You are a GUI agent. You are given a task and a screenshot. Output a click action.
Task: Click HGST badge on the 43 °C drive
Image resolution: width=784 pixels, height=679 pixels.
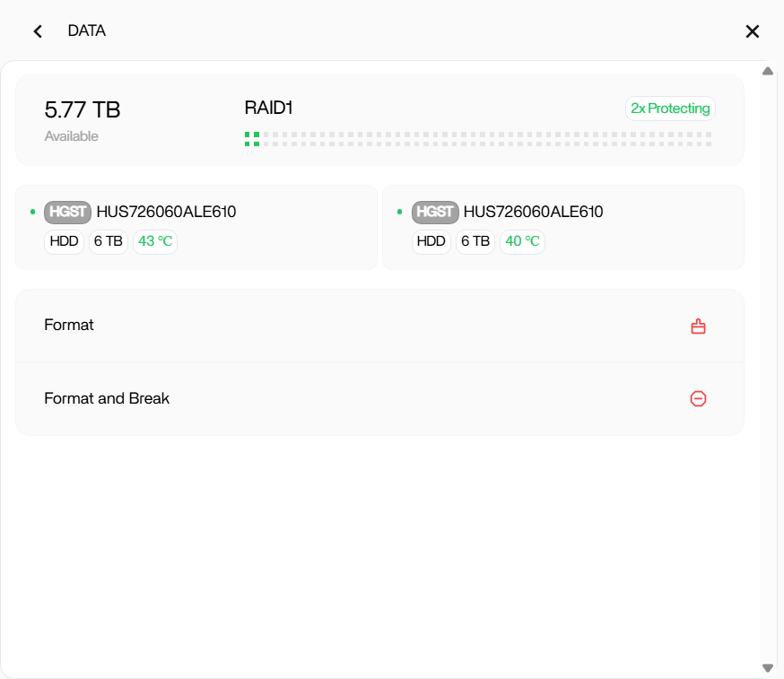[x=67, y=212]
